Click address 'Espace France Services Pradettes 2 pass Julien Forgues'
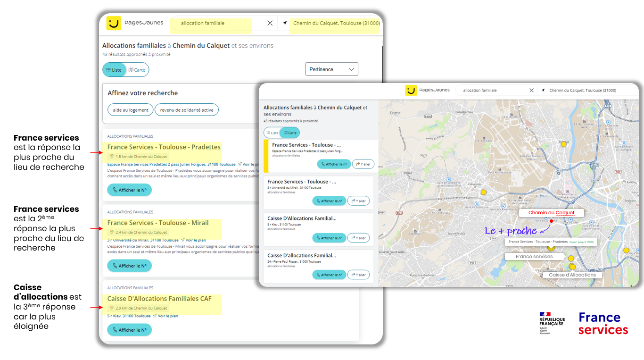 (x=171, y=164)
